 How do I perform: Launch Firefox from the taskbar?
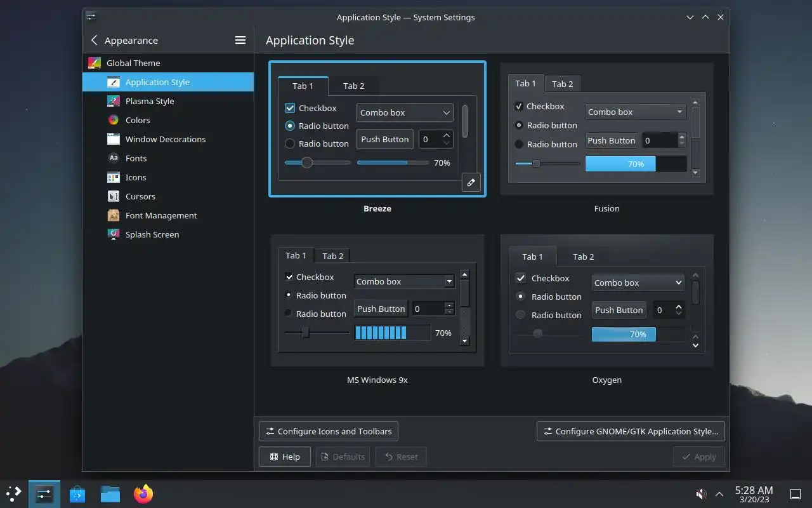(x=143, y=493)
